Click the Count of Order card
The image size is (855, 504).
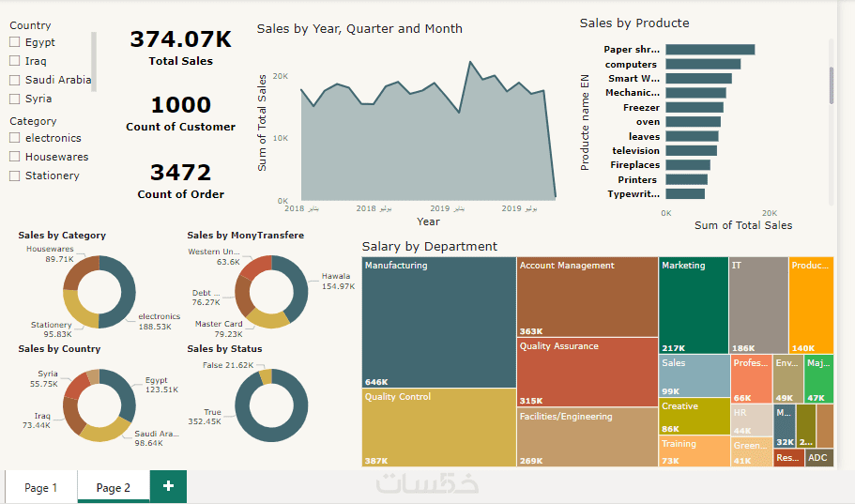[x=180, y=180]
